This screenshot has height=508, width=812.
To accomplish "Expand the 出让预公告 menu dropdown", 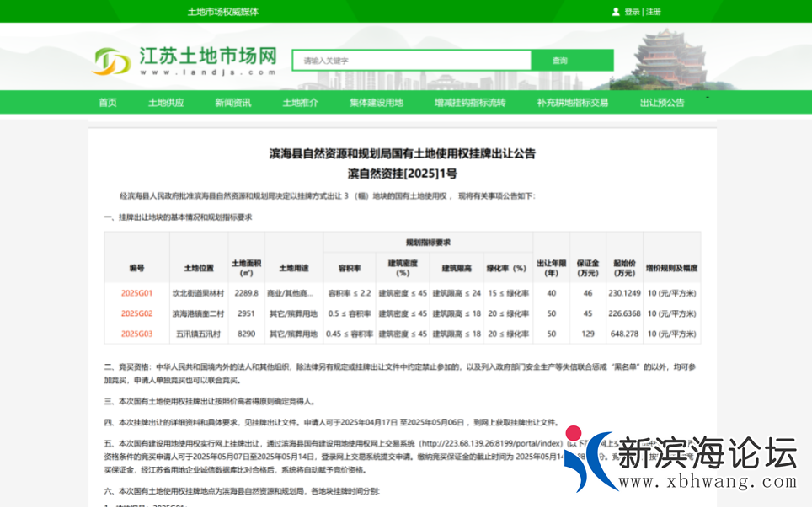I will click(x=664, y=103).
